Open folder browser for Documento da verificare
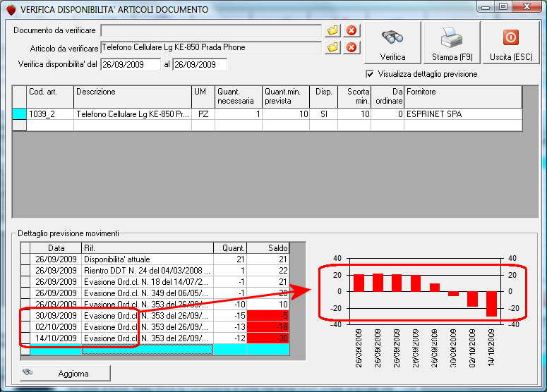The image size is (547, 392). coord(333,30)
